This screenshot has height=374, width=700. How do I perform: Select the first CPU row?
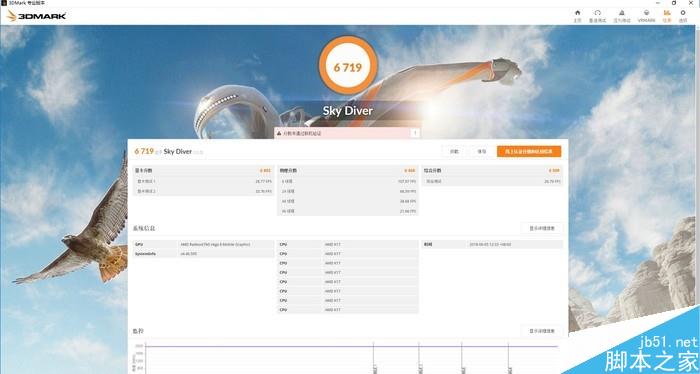348,245
